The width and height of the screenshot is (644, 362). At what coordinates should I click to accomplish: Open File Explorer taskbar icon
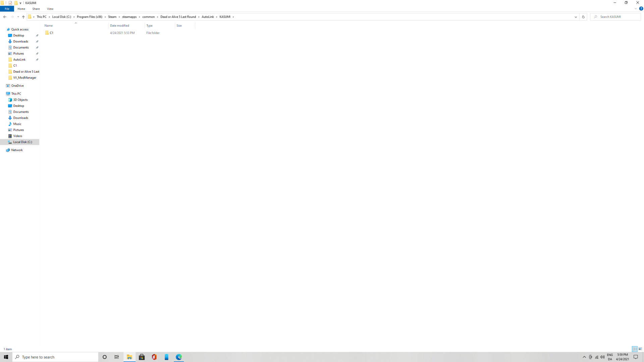click(x=129, y=357)
